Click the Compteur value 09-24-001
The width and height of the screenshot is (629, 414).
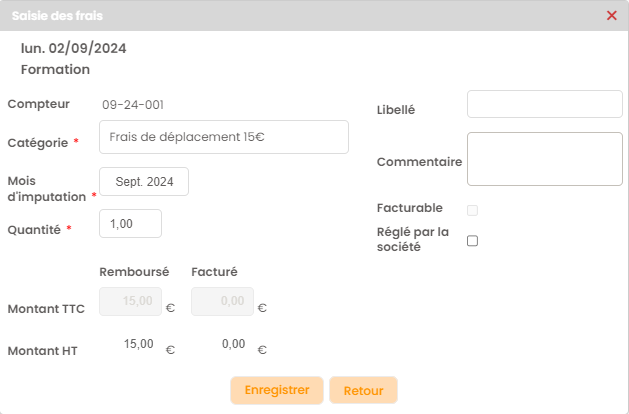pyautogui.click(x=133, y=104)
